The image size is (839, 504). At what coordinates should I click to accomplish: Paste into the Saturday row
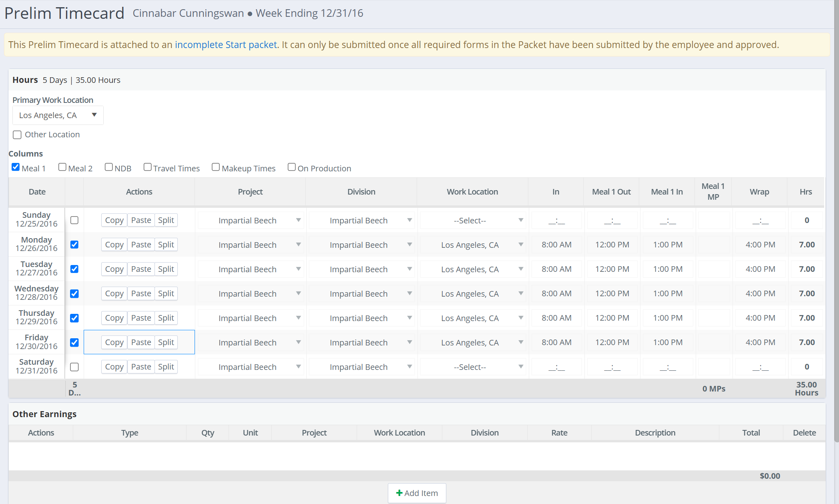tap(141, 367)
